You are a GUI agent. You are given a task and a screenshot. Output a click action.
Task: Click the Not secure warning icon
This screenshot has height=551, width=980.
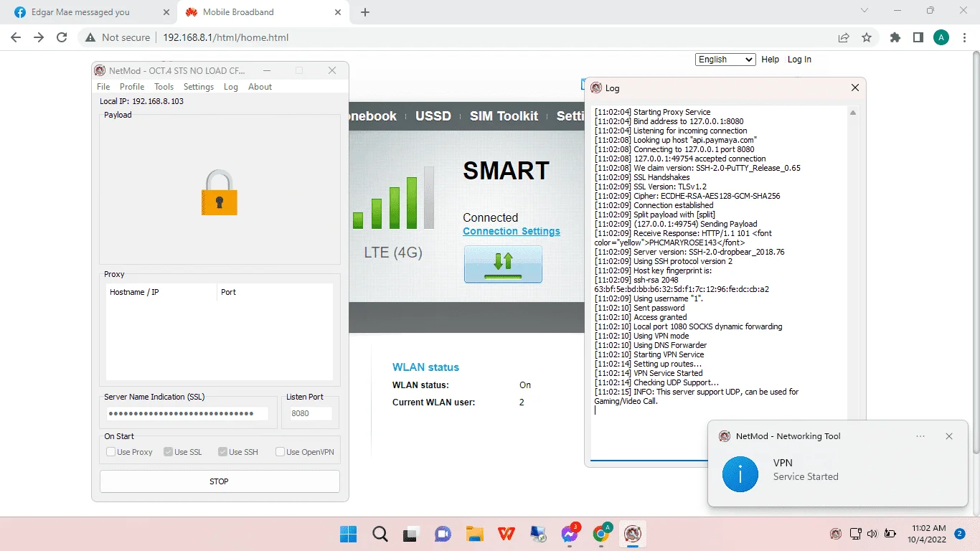[x=90, y=37]
